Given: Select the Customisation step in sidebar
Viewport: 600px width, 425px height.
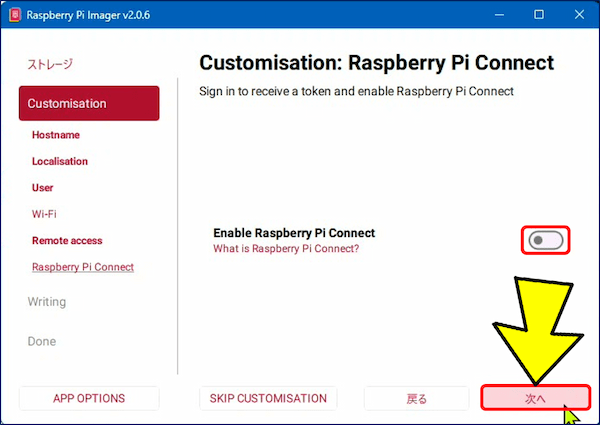Looking at the screenshot, I should [x=89, y=103].
